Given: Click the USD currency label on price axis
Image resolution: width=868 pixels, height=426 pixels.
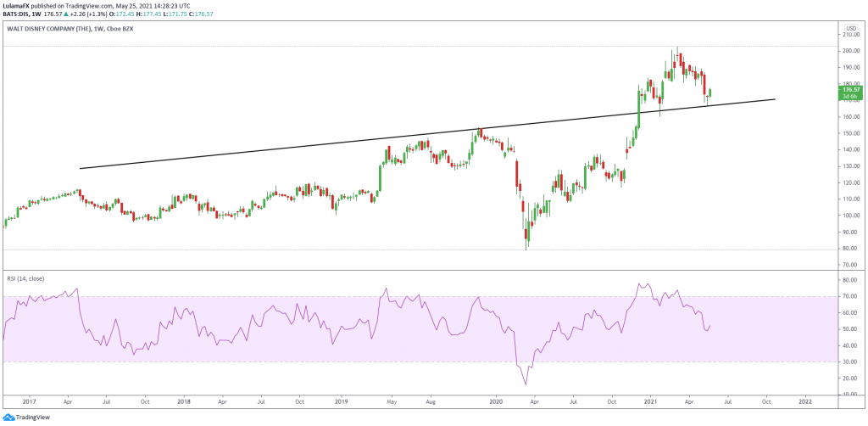Looking at the screenshot, I should tap(850, 28).
